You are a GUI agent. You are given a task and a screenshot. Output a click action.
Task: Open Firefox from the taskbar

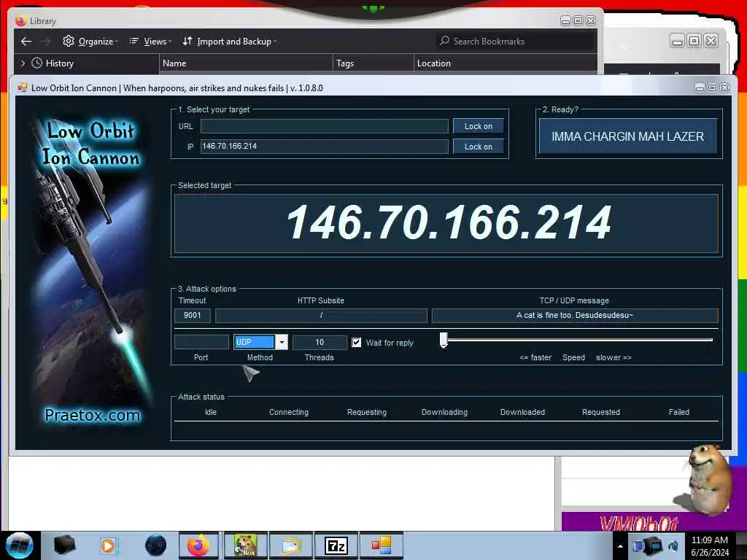point(198,545)
